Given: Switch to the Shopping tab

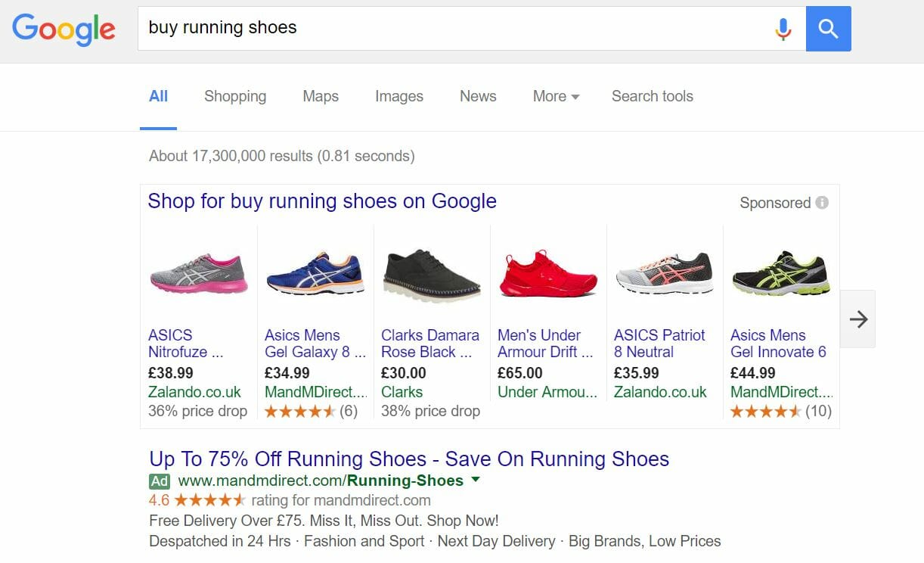Looking at the screenshot, I should click(x=235, y=96).
